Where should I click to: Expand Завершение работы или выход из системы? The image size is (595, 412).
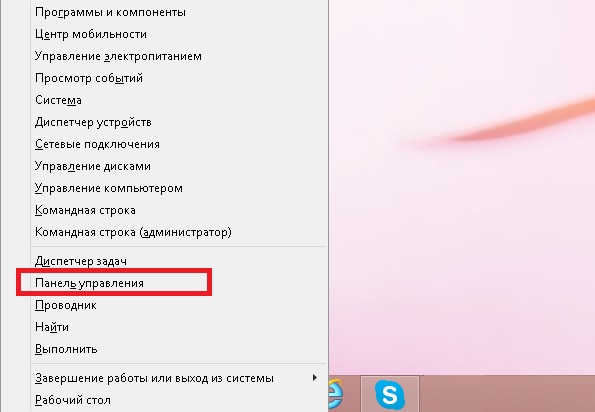tap(178, 378)
